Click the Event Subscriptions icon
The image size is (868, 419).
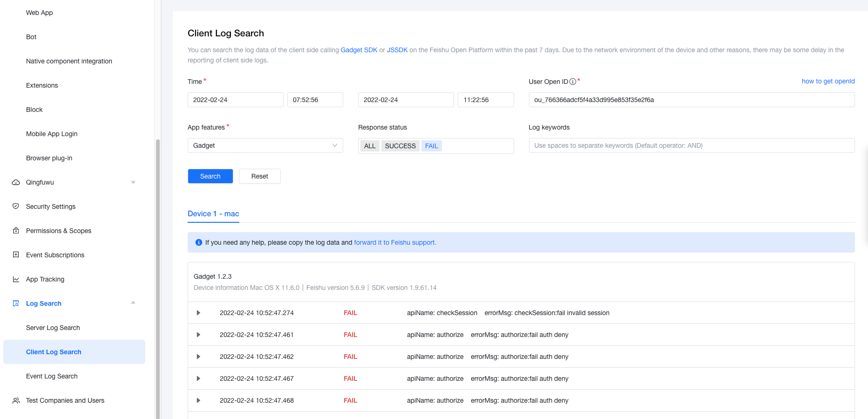pyautogui.click(x=16, y=254)
